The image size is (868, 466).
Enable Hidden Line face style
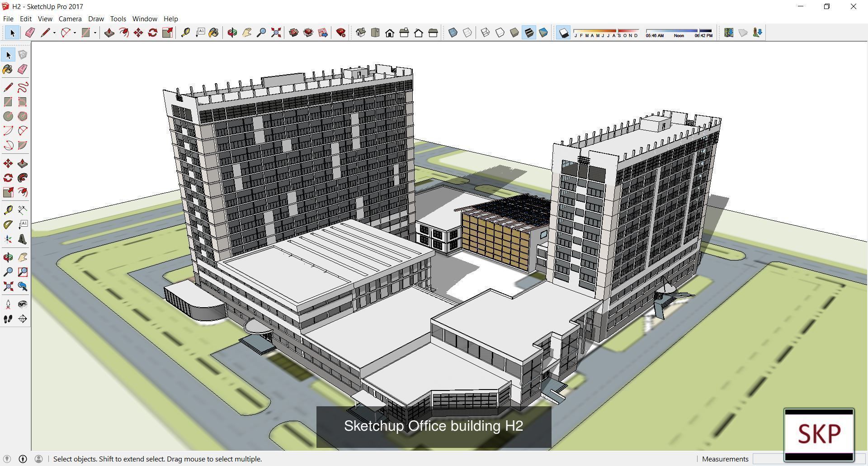click(500, 33)
